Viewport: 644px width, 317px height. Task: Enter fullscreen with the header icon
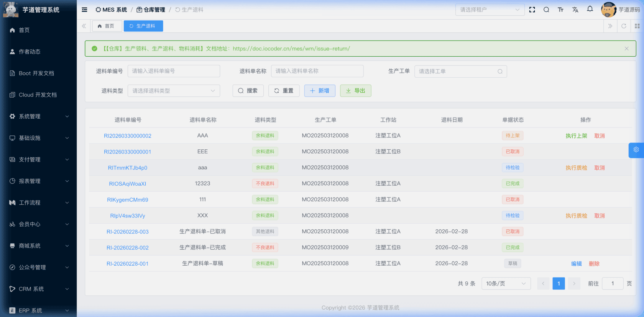click(x=532, y=10)
